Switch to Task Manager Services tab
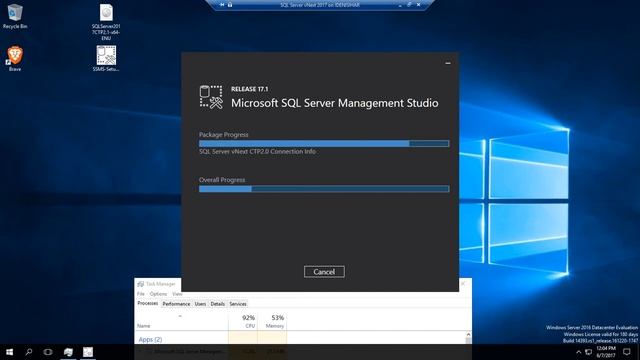Viewport: 640px width, 360px height. (x=238, y=304)
